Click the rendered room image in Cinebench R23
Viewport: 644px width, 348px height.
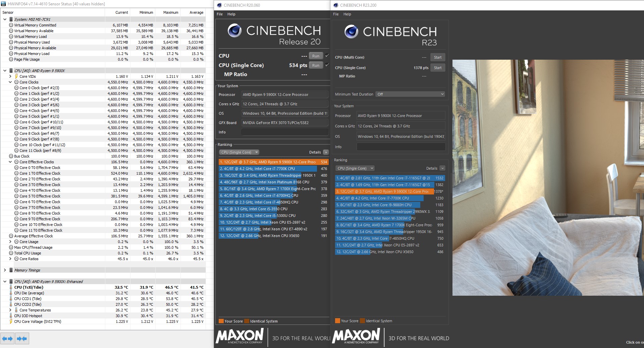[x=548, y=178]
